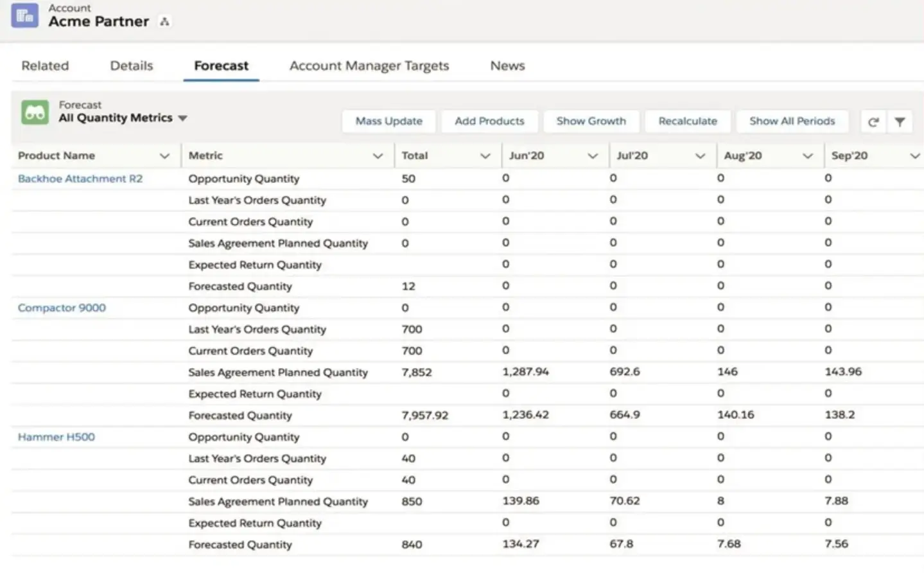Select the 1,236.42 Jun'20 cell

(x=525, y=415)
